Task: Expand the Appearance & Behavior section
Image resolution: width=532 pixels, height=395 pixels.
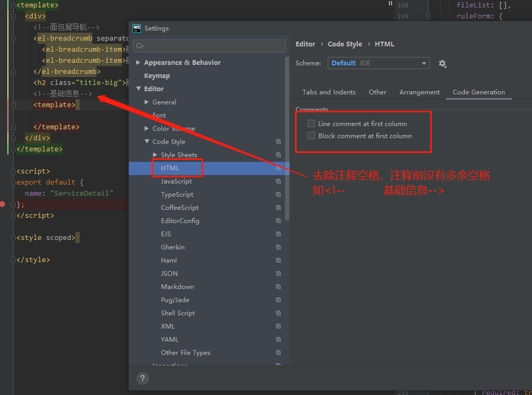Action: (x=138, y=62)
